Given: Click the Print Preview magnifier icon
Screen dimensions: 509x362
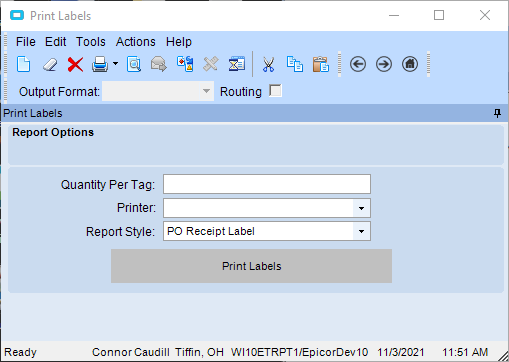Looking at the screenshot, I should (x=134, y=64).
